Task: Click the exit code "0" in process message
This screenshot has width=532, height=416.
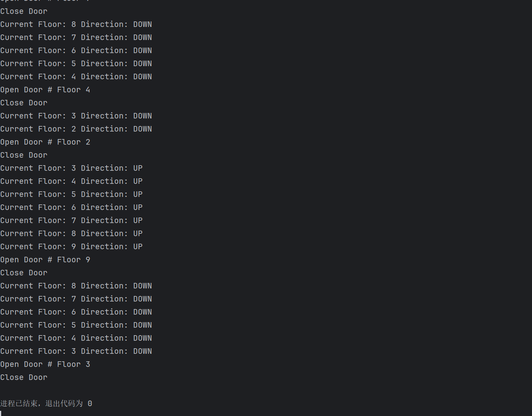Action: pyautogui.click(x=90, y=404)
